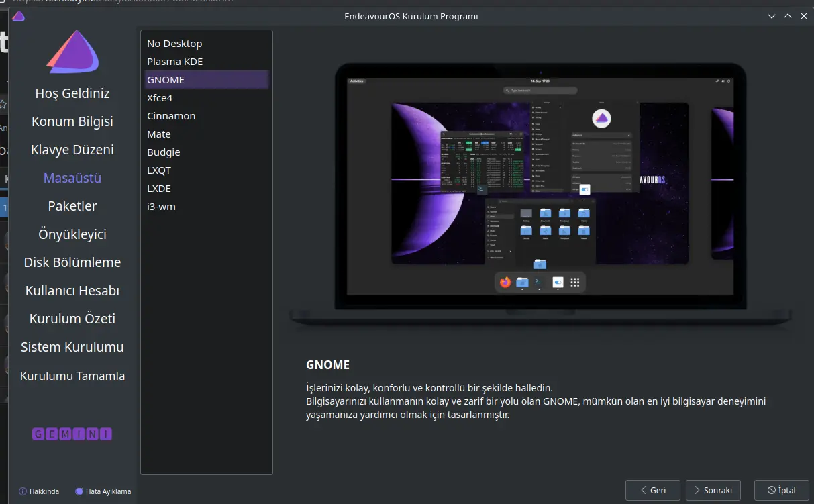Choose i3-wm window manager

pyautogui.click(x=207, y=206)
